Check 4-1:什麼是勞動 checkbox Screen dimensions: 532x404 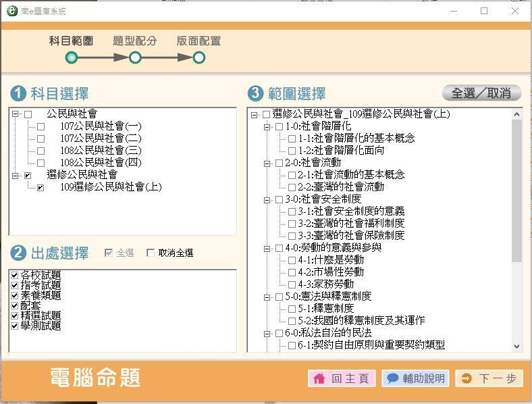(x=292, y=260)
